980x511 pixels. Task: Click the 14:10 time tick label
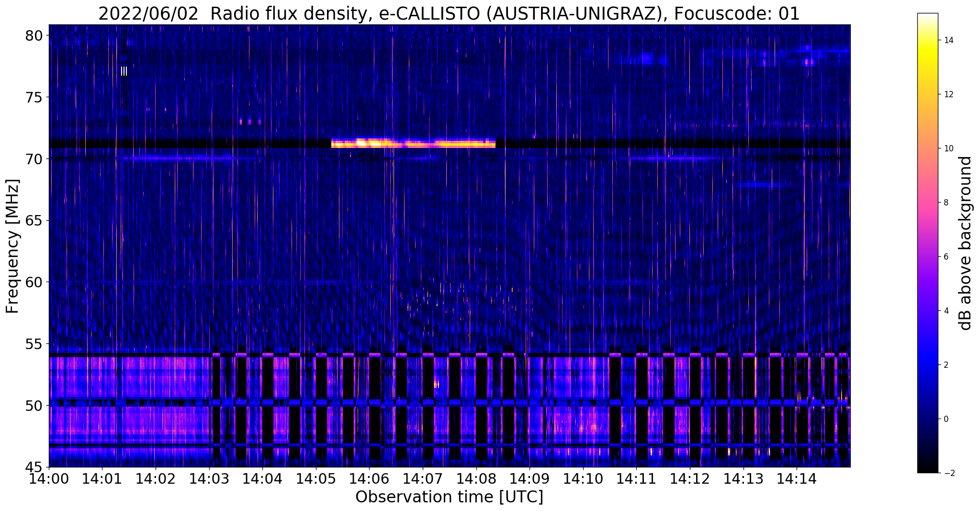coord(583,478)
